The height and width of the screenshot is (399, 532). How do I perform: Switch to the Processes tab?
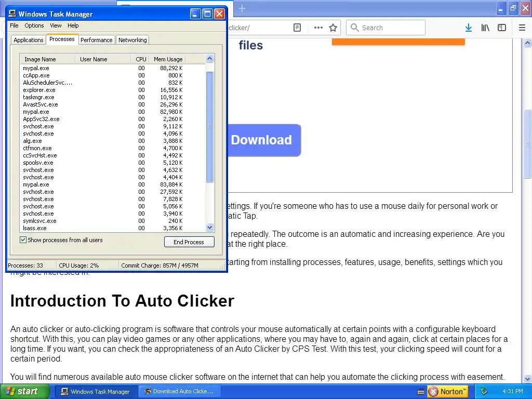(x=62, y=39)
